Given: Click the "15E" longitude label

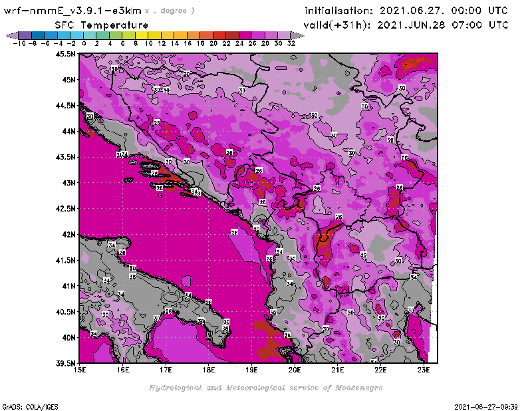Looking at the screenshot, I should (80, 370).
